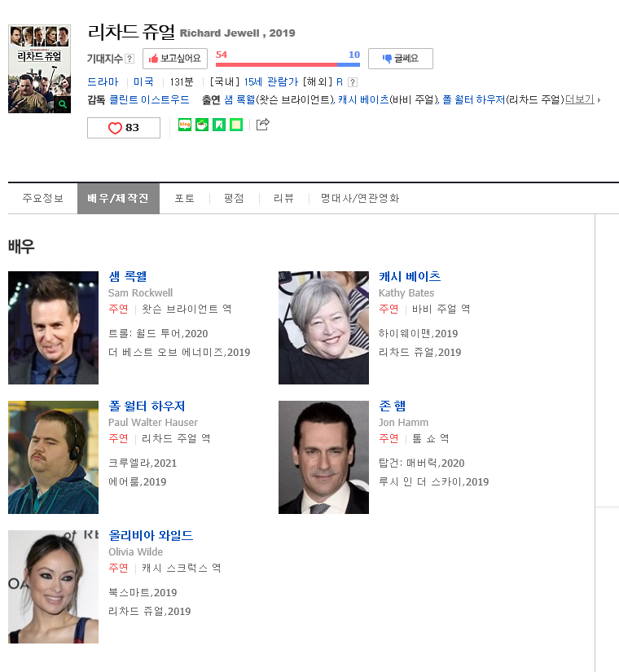
Task: Open the 샘 록웰 actor name link
Action: click(x=127, y=276)
